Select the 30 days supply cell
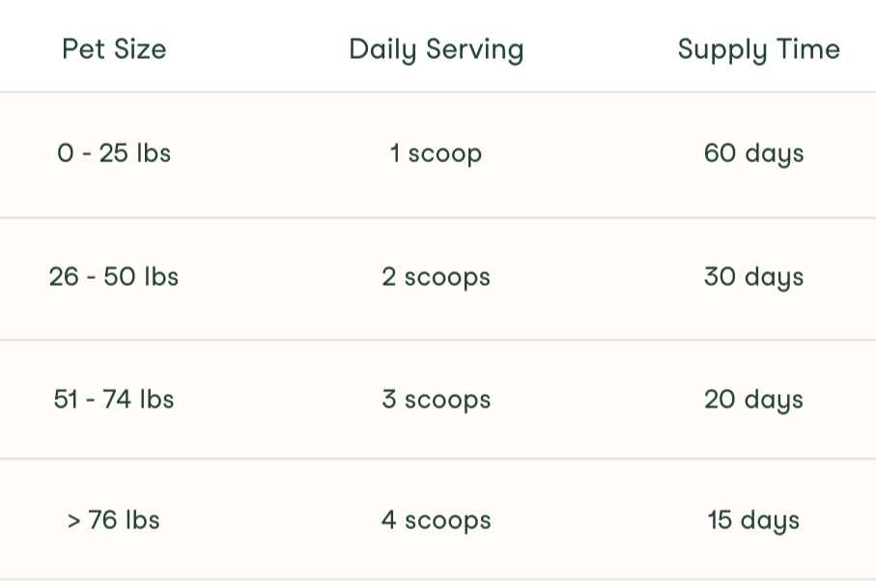Viewport: 876px width, 588px height. point(754,277)
